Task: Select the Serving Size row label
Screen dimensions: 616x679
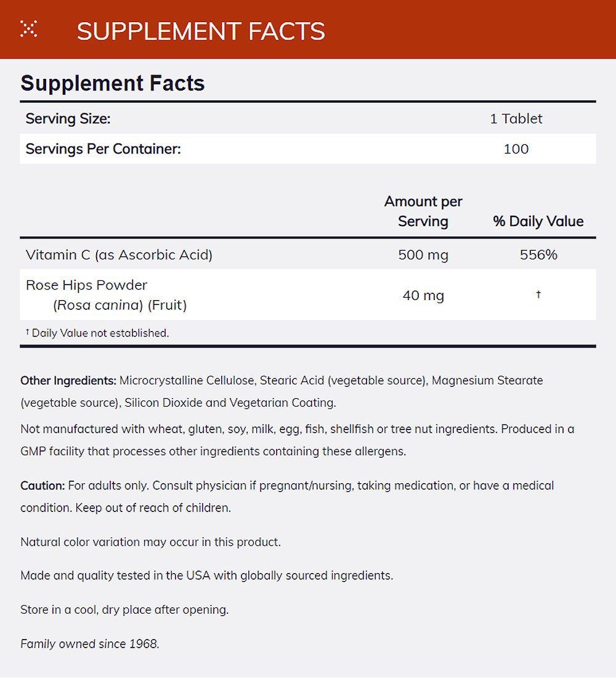Action: (68, 119)
